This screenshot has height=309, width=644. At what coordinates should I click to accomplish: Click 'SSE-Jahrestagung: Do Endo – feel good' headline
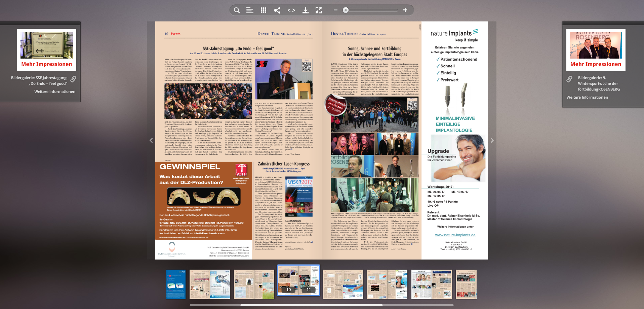pyautogui.click(x=238, y=48)
